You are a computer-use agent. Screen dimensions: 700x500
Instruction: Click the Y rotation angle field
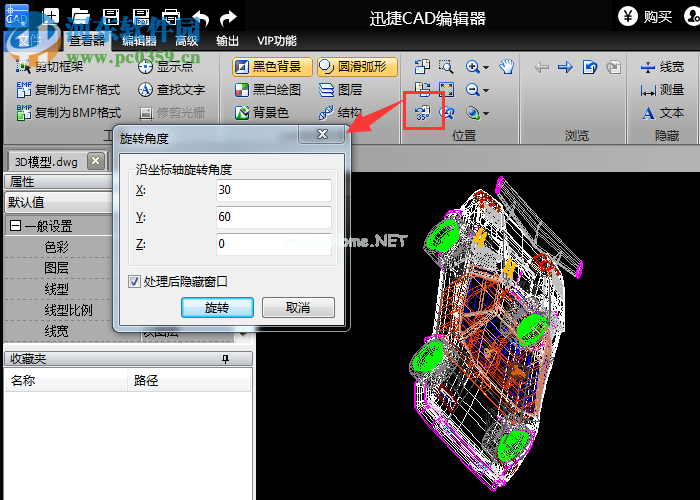[x=274, y=217]
